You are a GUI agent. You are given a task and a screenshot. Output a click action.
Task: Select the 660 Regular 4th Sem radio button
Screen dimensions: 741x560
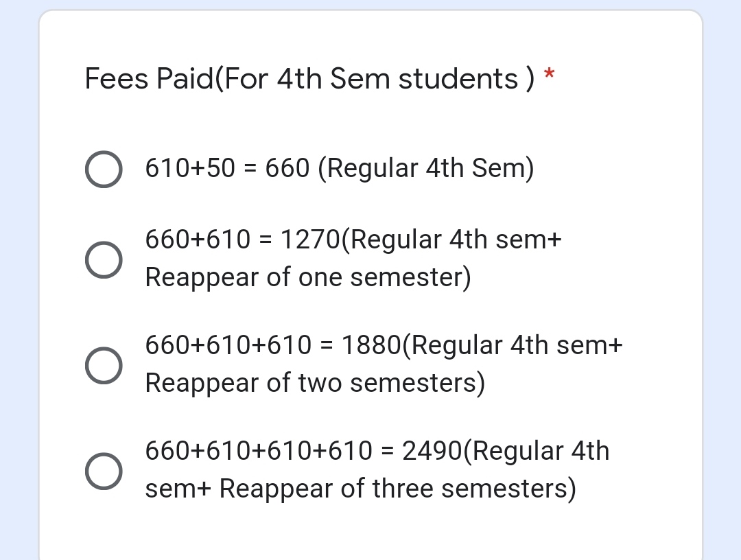(x=104, y=170)
